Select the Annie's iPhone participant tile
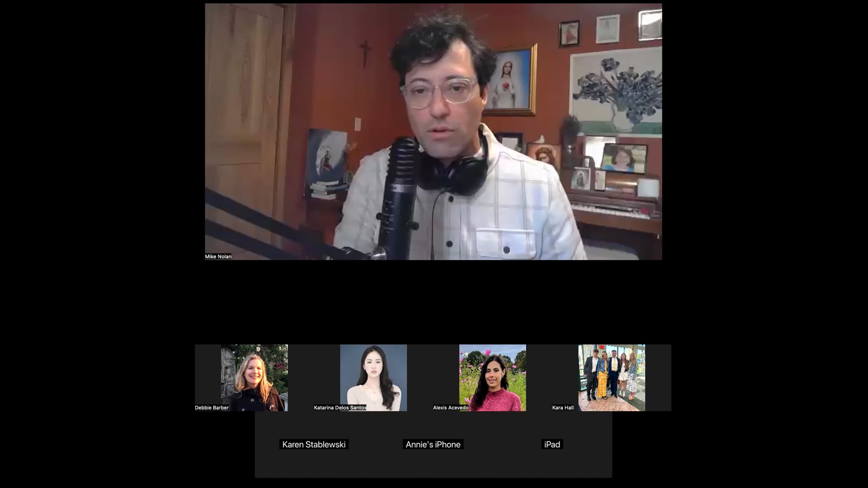 (x=433, y=445)
